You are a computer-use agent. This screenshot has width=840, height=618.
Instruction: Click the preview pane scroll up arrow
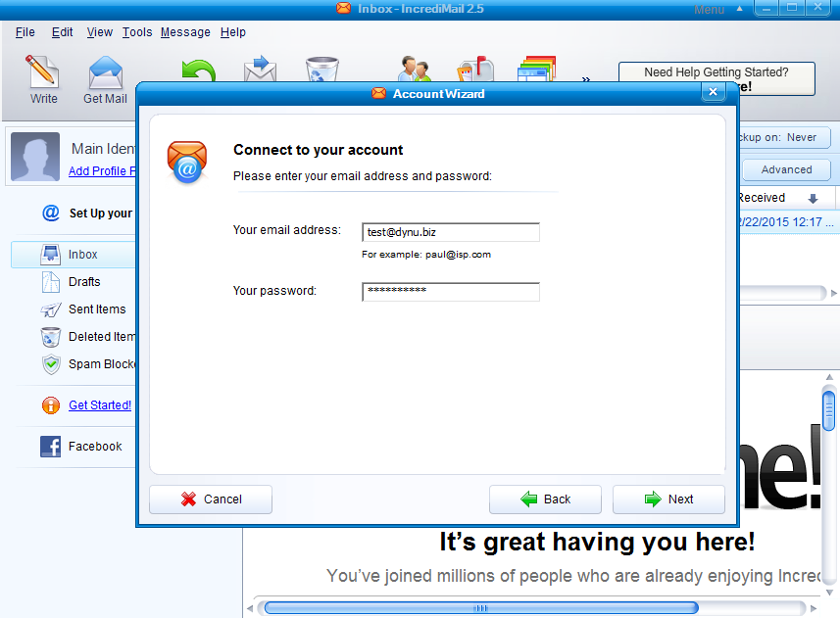click(x=829, y=377)
